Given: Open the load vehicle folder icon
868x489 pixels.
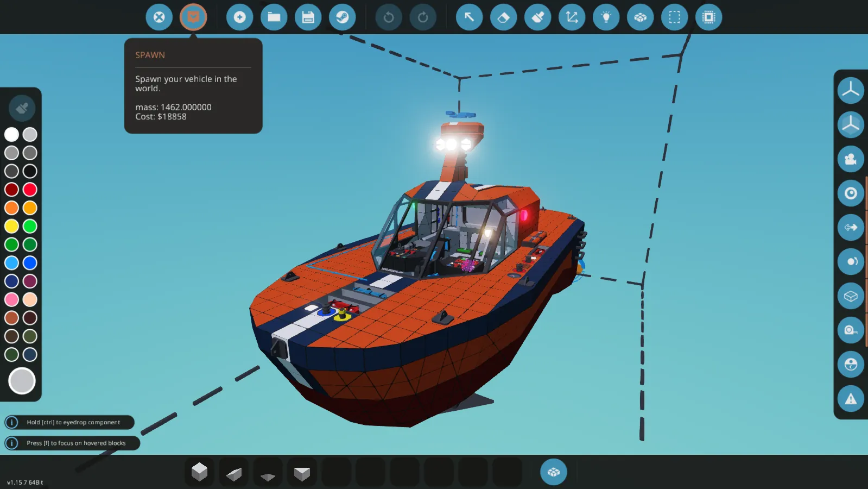Looking at the screenshot, I should pos(274,17).
